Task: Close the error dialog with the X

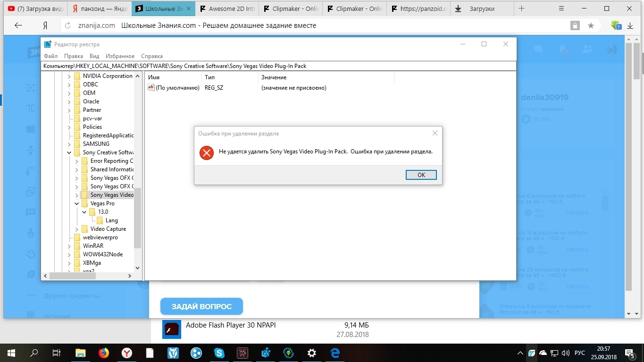Action: point(435,134)
